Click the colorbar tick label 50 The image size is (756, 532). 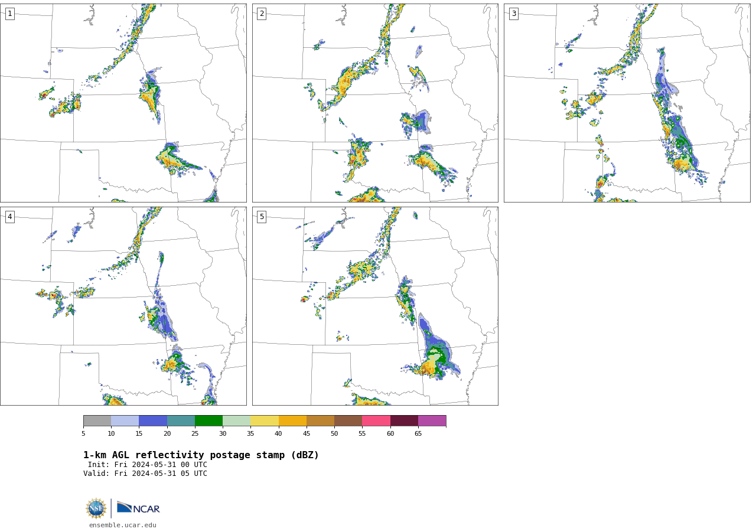click(x=334, y=434)
